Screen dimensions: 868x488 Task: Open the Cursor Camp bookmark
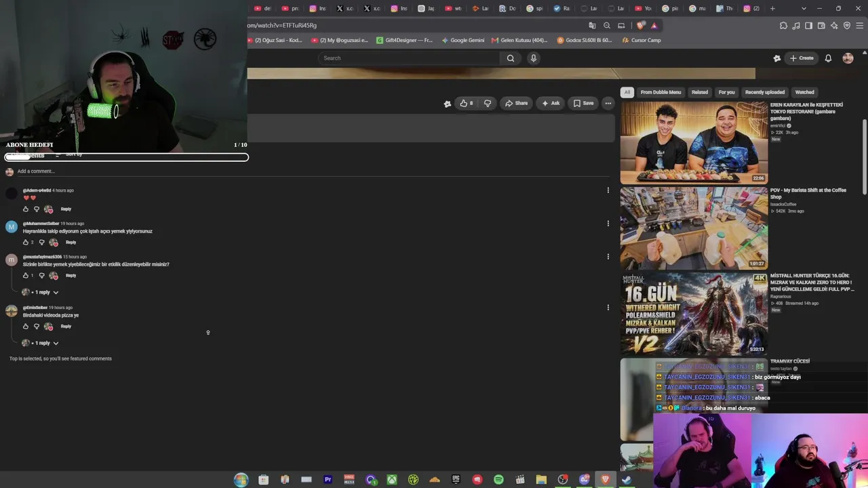[x=642, y=40]
